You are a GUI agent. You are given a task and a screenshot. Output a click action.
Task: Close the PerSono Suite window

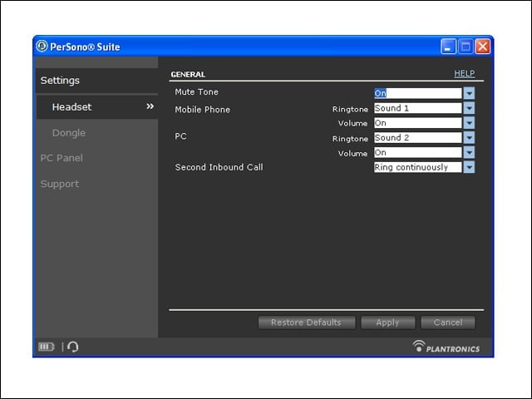pos(482,47)
